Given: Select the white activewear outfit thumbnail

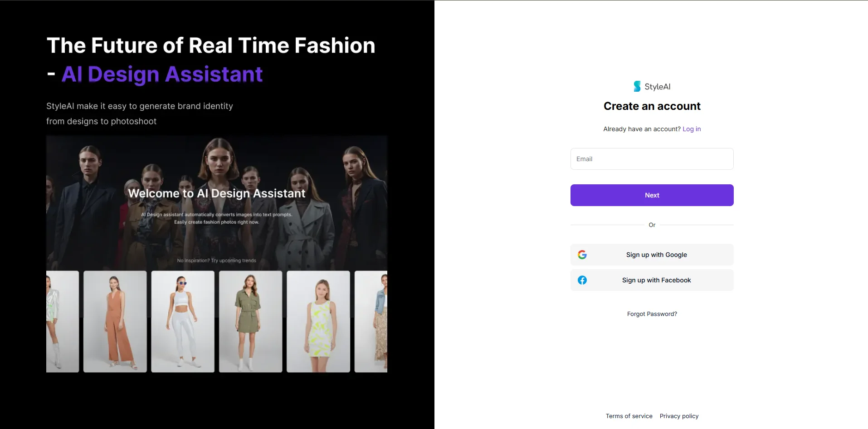Looking at the screenshot, I should tap(182, 321).
